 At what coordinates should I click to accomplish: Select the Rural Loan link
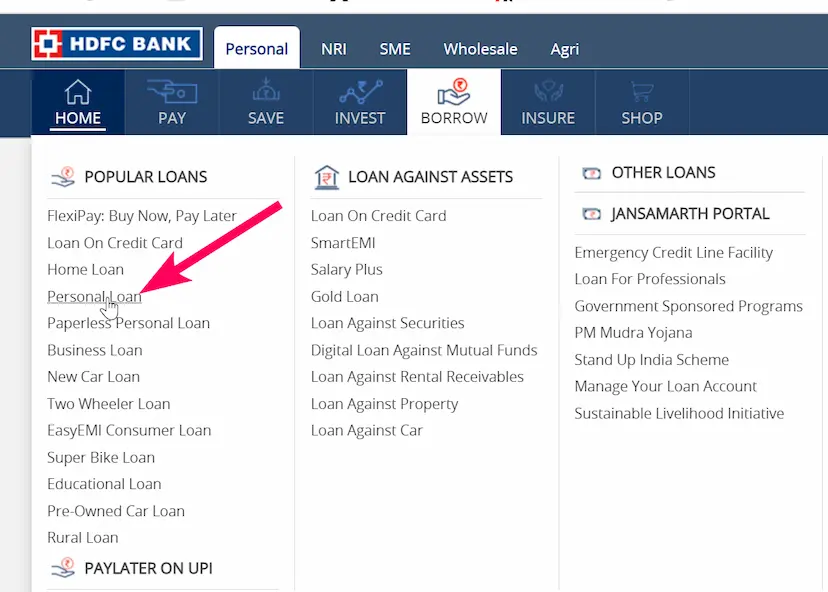tap(82, 538)
